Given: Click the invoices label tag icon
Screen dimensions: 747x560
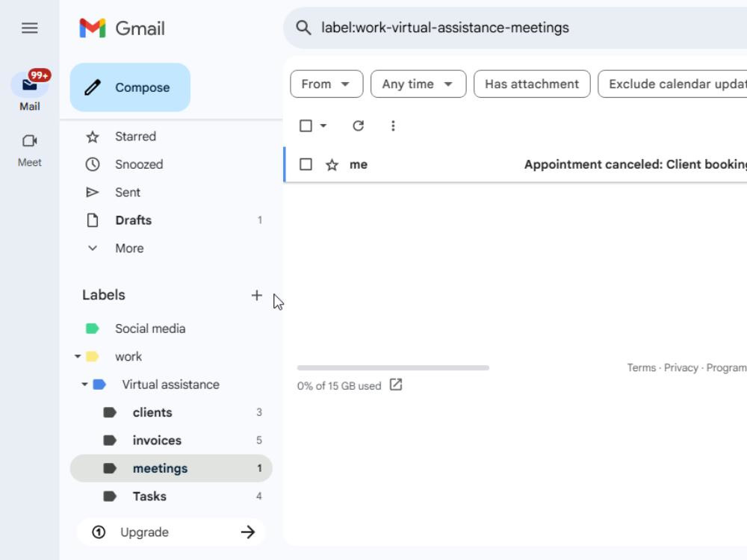Looking at the screenshot, I should tap(110, 441).
